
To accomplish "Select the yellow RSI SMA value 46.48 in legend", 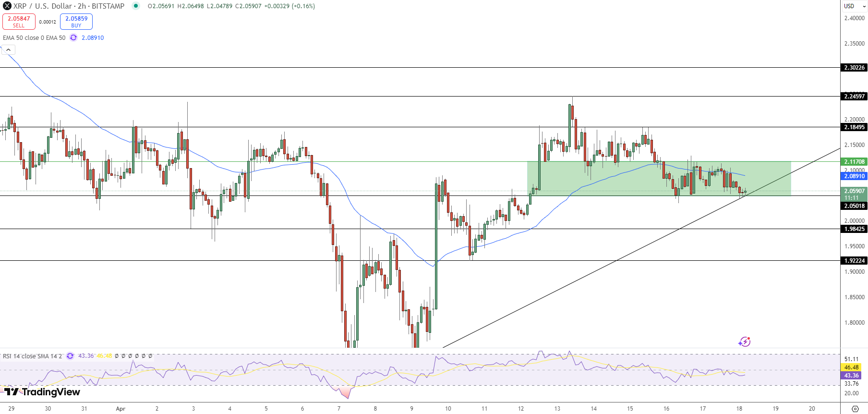I will coord(104,356).
